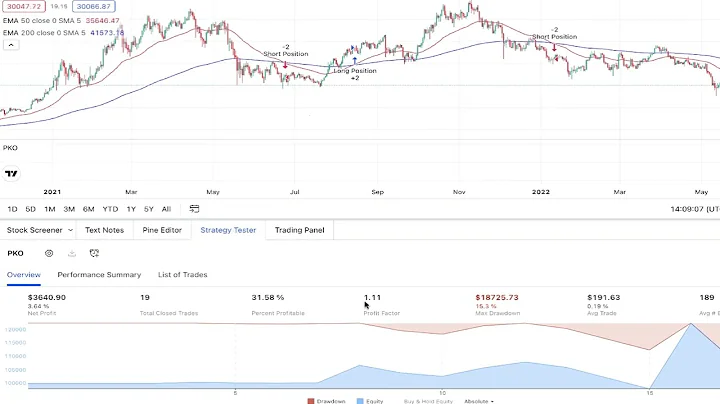Click the Short Position marker near Jul
Viewport: 720px width, 404px height.
click(x=286, y=54)
